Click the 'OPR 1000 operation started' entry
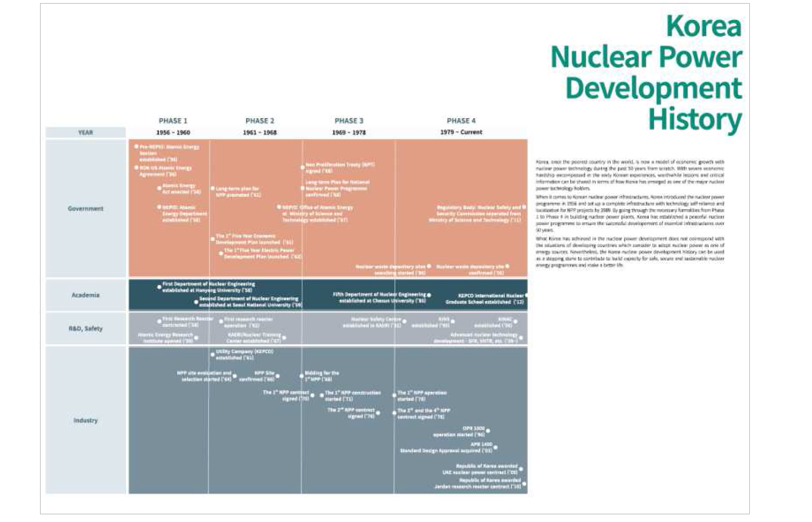The width and height of the screenshot is (812, 522). click(x=461, y=431)
